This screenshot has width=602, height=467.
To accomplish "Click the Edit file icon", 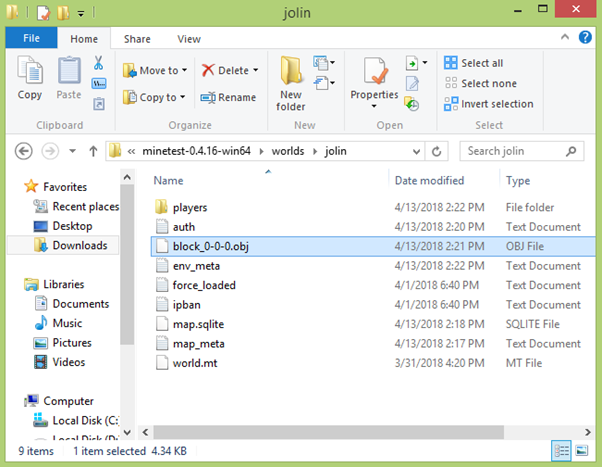I will [x=412, y=83].
